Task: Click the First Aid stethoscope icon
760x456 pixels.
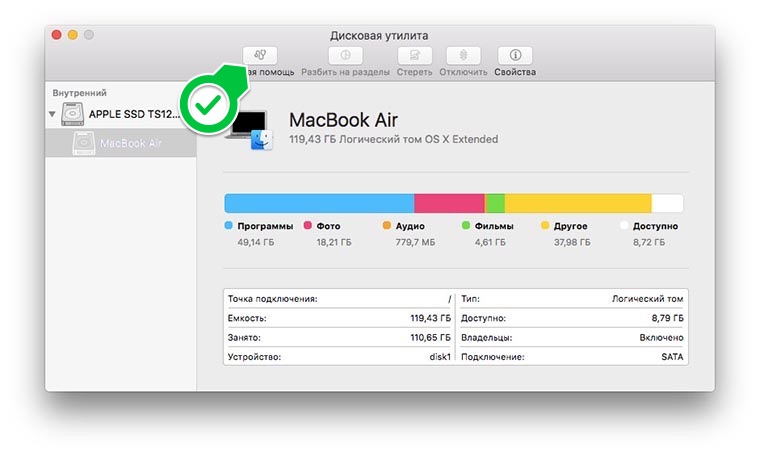Action: pos(260,55)
